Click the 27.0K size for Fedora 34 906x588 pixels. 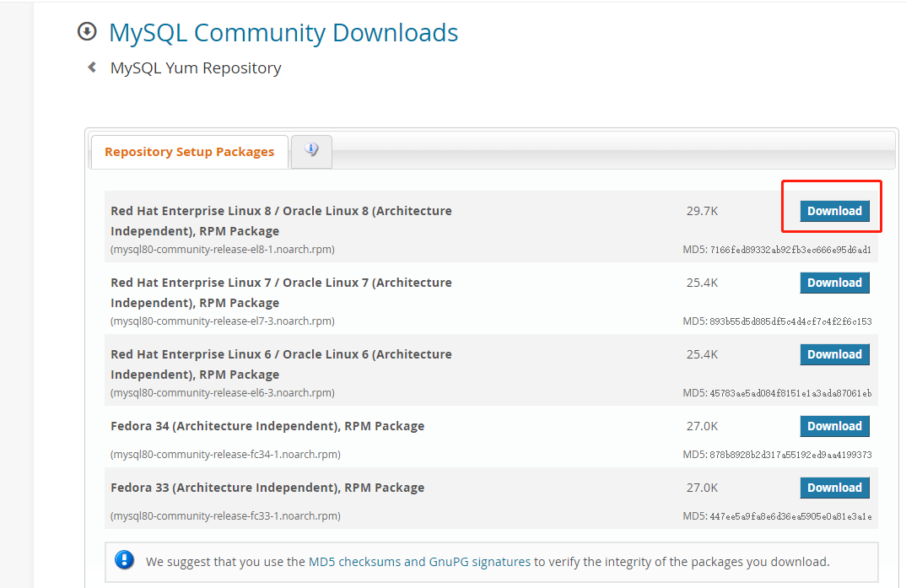pyautogui.click(x=702, y=426)
